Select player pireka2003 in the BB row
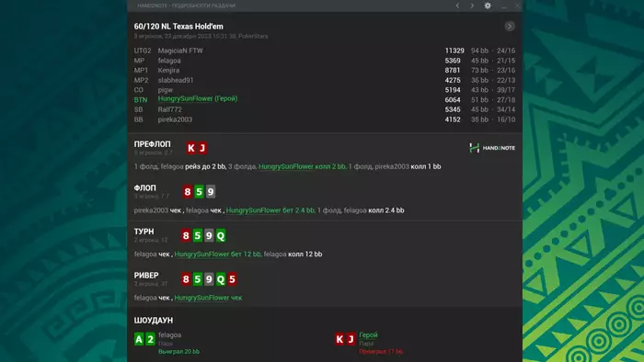644x362 pixels. tap(175, 119)
